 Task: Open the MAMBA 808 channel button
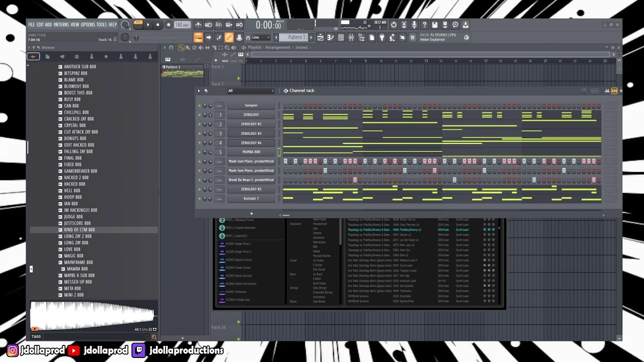[x=251, y=152]
